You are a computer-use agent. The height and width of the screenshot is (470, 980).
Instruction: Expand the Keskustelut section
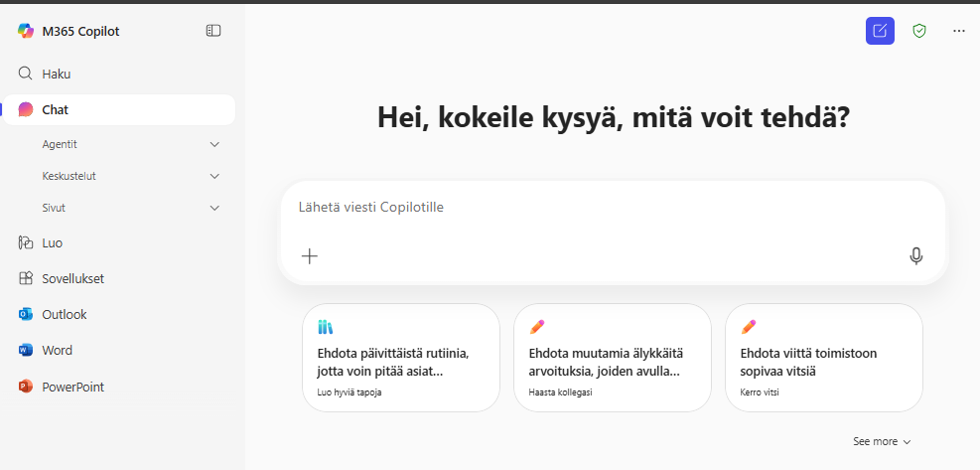pos(214,176)
